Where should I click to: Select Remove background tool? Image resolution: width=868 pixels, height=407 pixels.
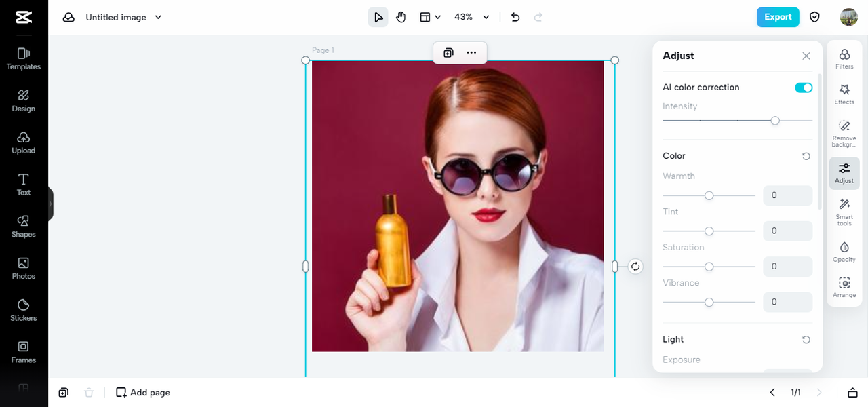coord(844,134)
